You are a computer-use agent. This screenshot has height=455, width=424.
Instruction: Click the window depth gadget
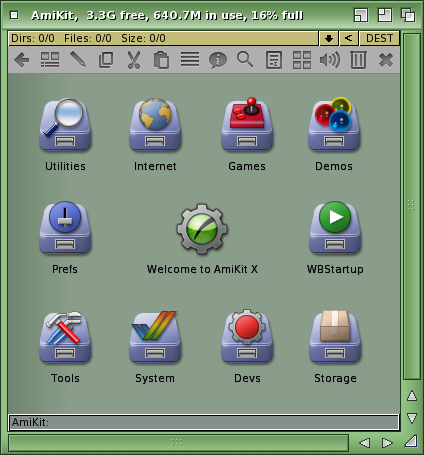click(x=408, y=15)
